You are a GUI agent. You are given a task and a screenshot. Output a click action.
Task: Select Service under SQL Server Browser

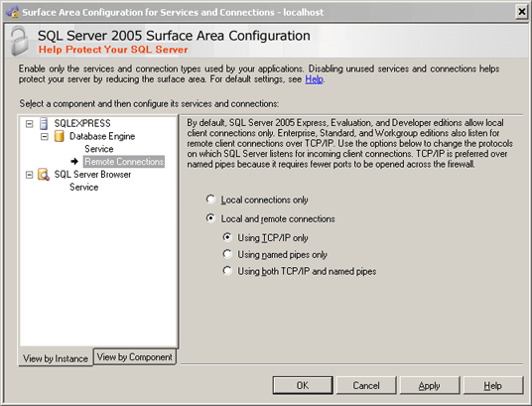click(x=84, y=187)
